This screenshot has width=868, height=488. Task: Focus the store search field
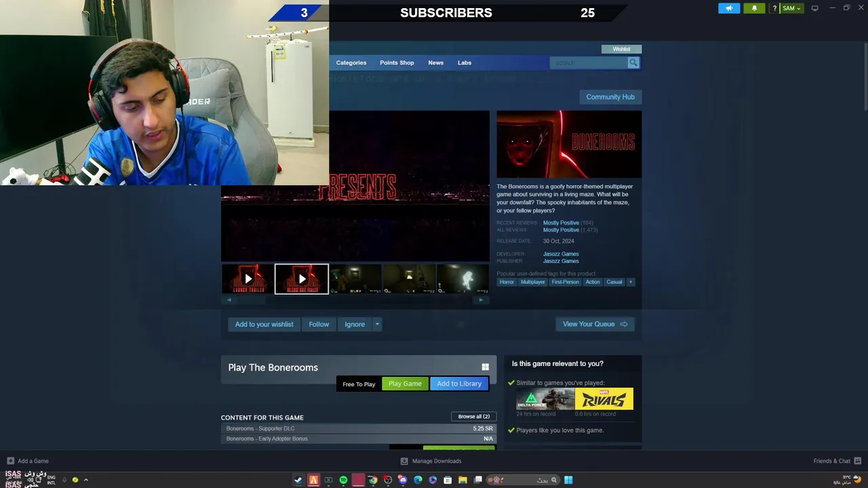click(589, 62)
